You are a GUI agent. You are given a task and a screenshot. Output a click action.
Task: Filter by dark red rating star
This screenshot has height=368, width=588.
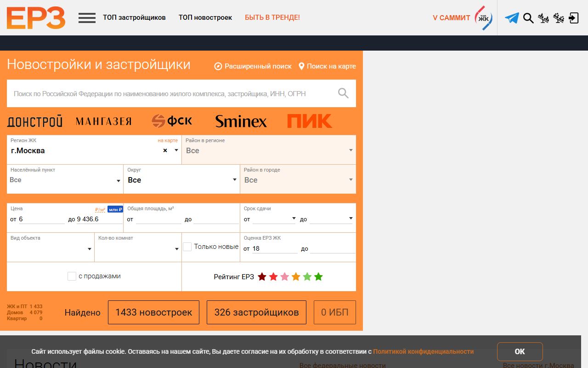[x=262, y=276]
